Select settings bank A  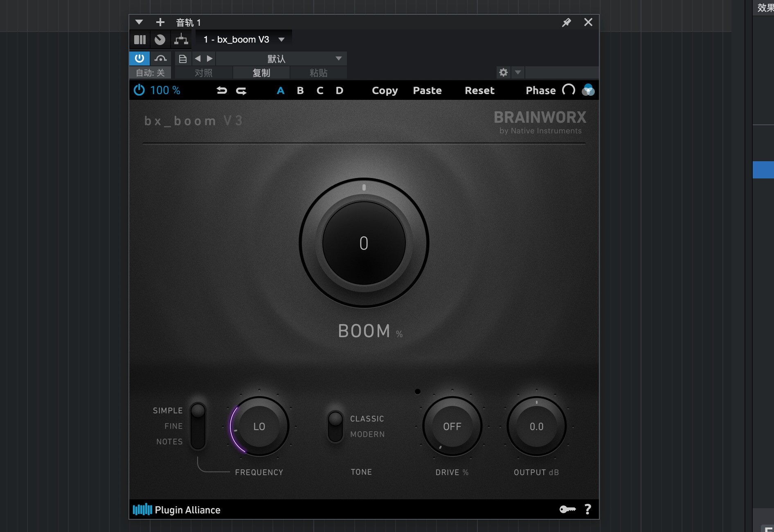(281, 90)
